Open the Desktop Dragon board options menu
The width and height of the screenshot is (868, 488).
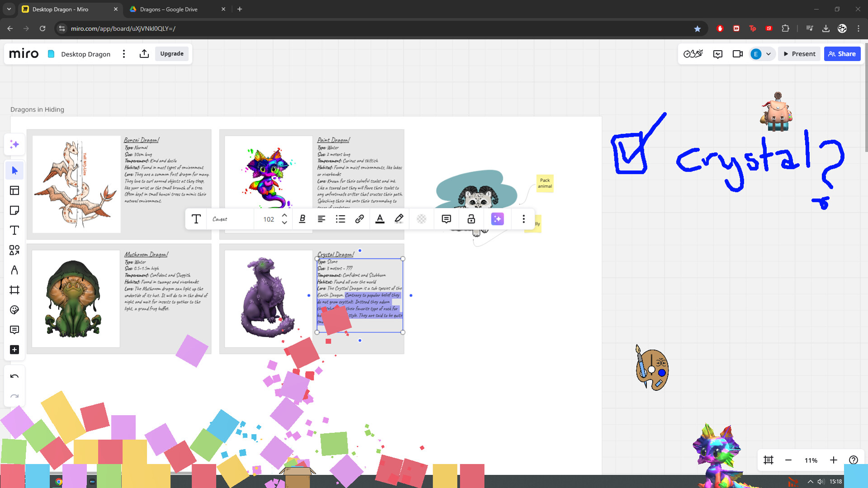(x=124, y=54)
